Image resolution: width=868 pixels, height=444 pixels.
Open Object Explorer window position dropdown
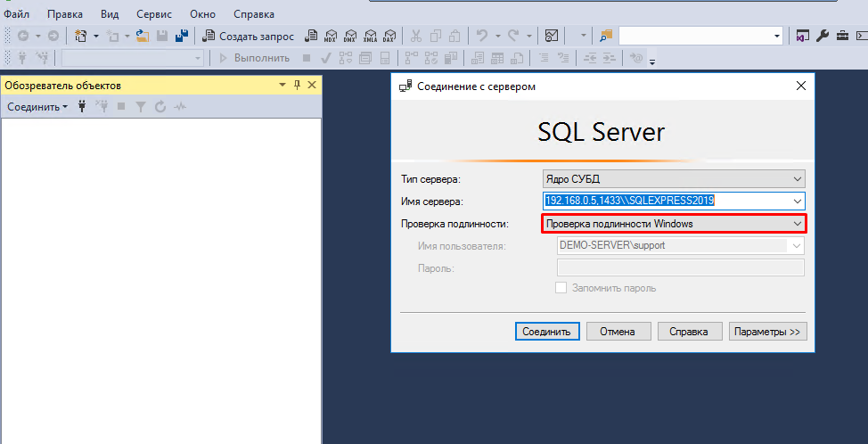tap(283, 86)
